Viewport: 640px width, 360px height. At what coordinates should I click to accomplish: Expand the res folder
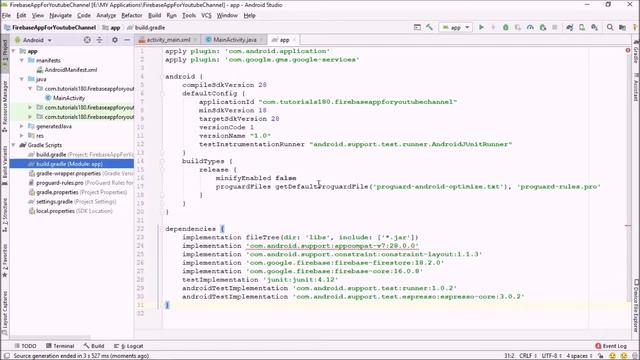click(x=22, y=136)
